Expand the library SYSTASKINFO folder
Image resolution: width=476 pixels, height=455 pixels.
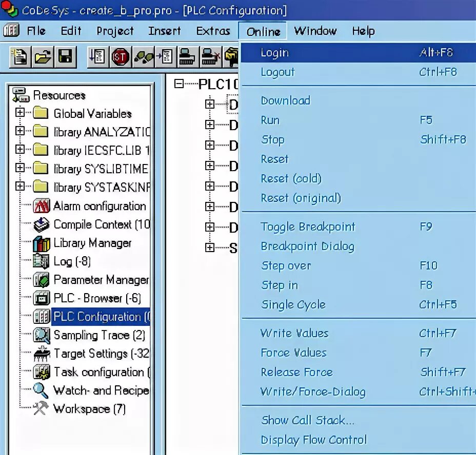[x=20, y=186]
